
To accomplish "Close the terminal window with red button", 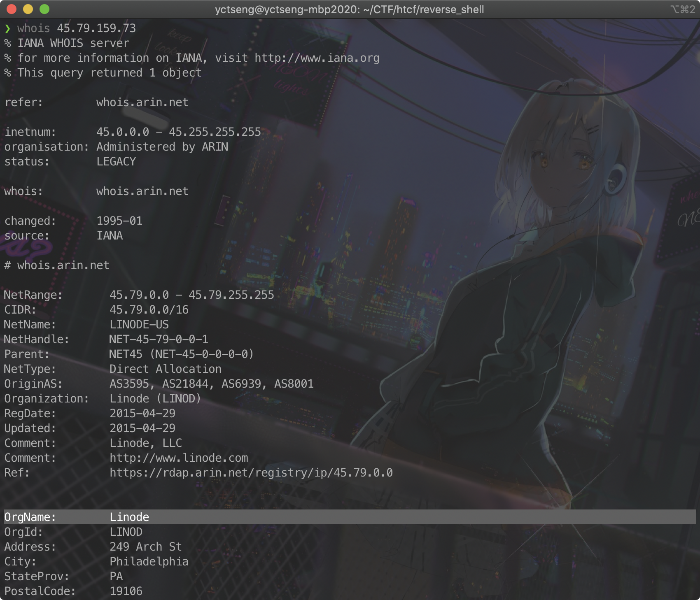I will click(12, 9).
